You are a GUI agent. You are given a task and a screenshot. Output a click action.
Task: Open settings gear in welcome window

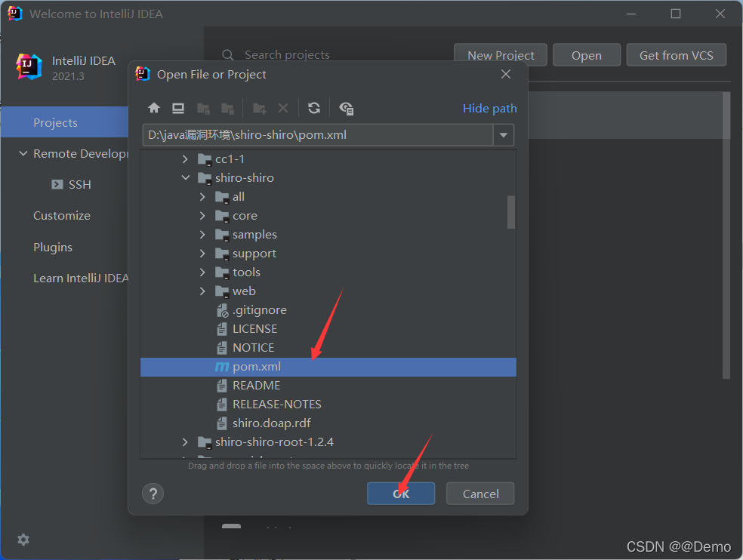[x=23, y=539]
